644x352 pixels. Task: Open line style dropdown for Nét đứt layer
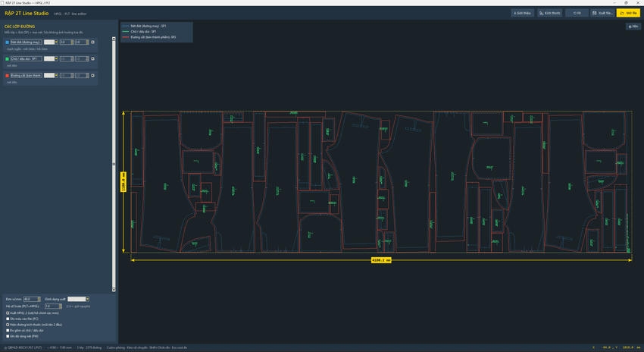point(51,42)
